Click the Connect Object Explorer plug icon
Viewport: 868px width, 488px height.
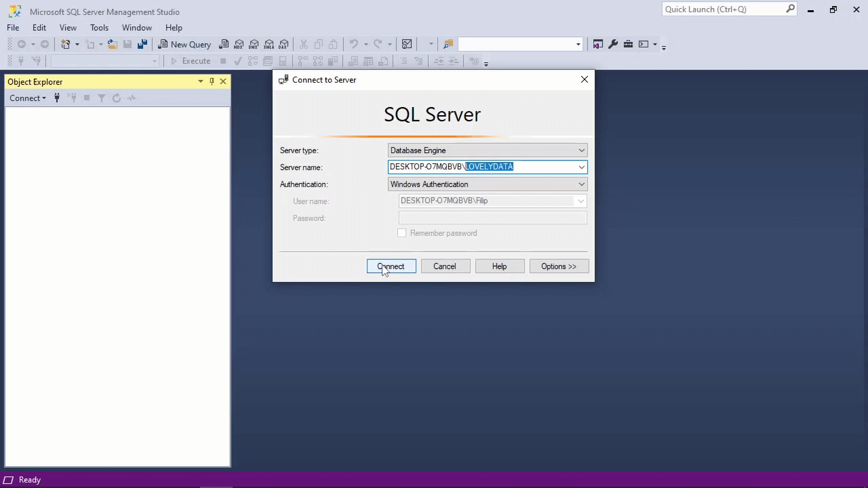[57, 98]
